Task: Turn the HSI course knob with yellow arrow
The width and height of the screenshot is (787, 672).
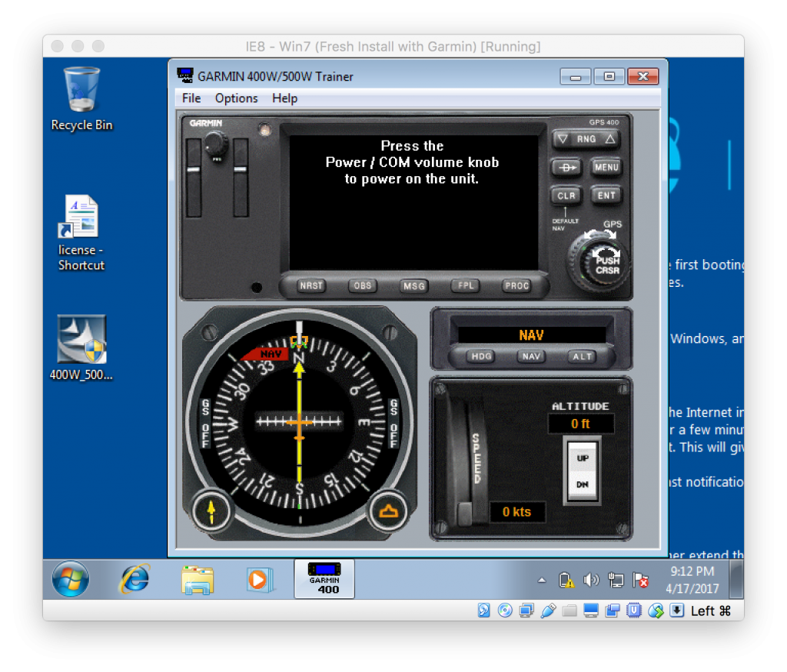Action: (211, 511)
